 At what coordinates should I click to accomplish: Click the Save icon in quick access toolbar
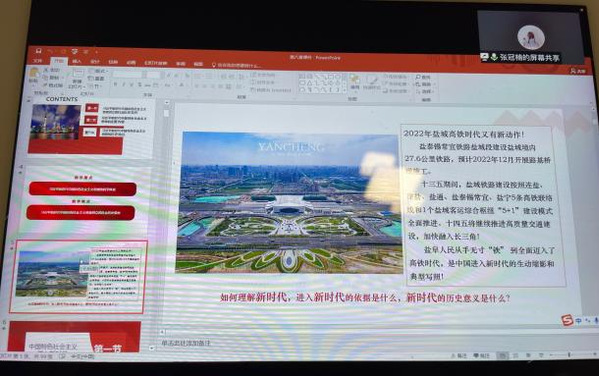38,51
